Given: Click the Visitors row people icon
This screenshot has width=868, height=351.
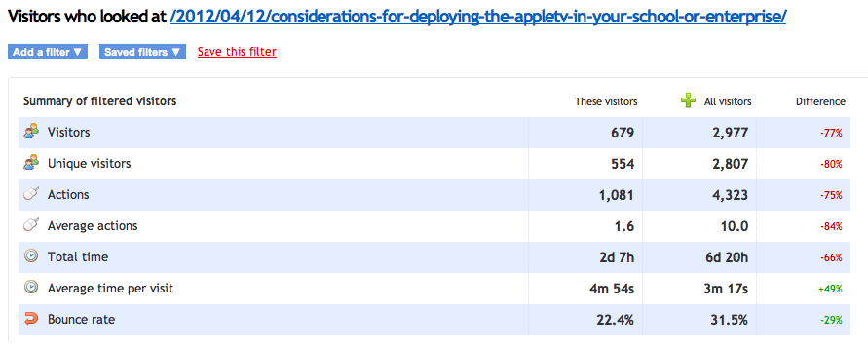Looking at the screenshot, I should 31,132.
